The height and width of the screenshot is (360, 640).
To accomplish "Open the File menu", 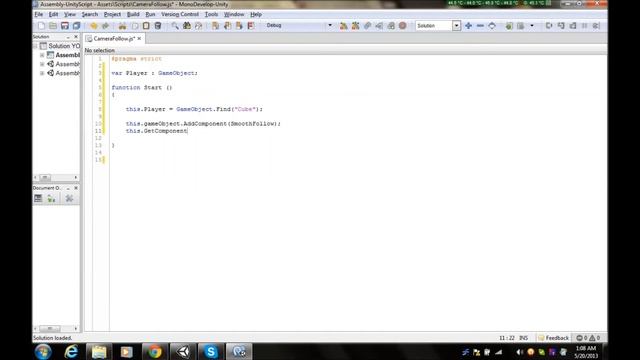I will click(38, 14).
